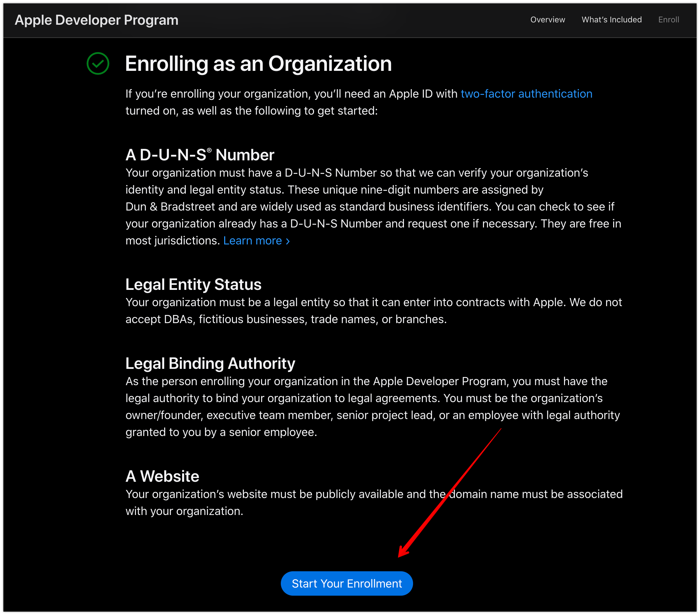This screenshot has width=700, height=615.
Task: Click the Start Your Enrollment button
Action: [x=347, y=583]
